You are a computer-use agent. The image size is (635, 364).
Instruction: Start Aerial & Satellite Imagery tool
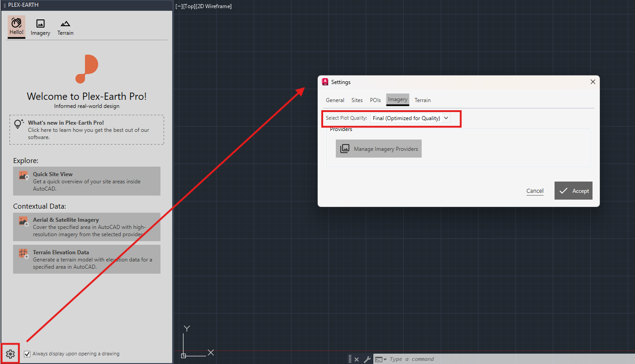(87, 227)
